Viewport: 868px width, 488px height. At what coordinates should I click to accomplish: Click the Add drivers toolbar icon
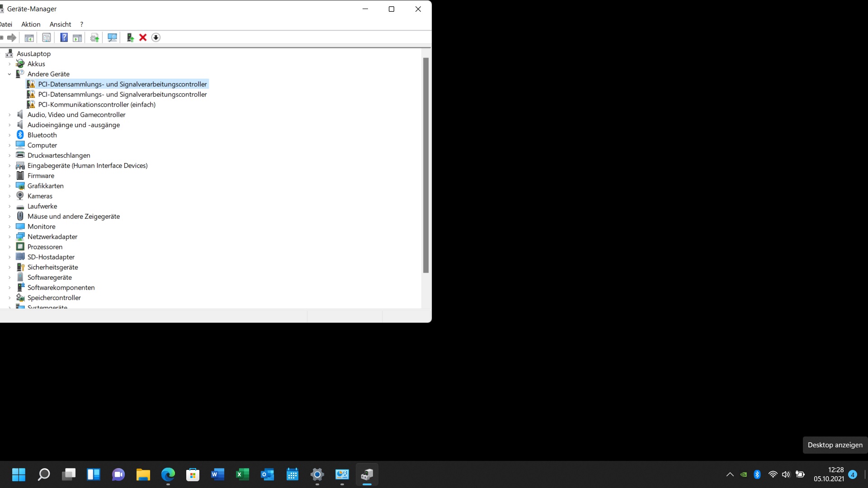[130, 38]
